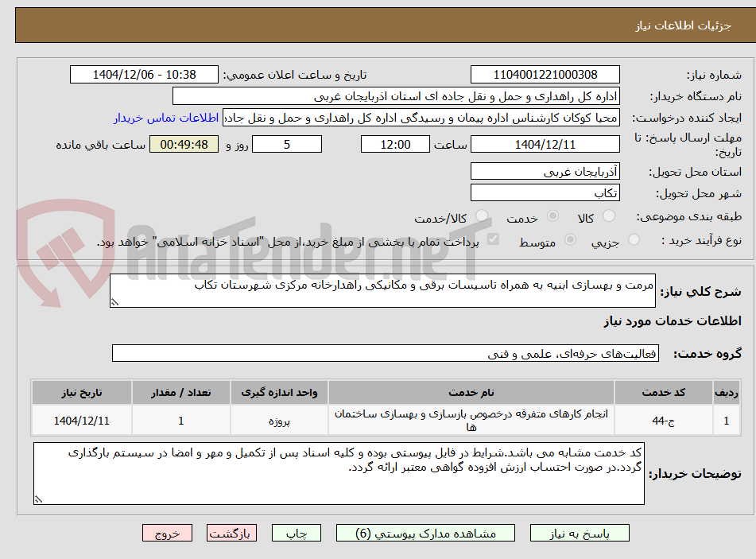
Task: Click the گروه خدمت field
Action: [x=386, y=353]
